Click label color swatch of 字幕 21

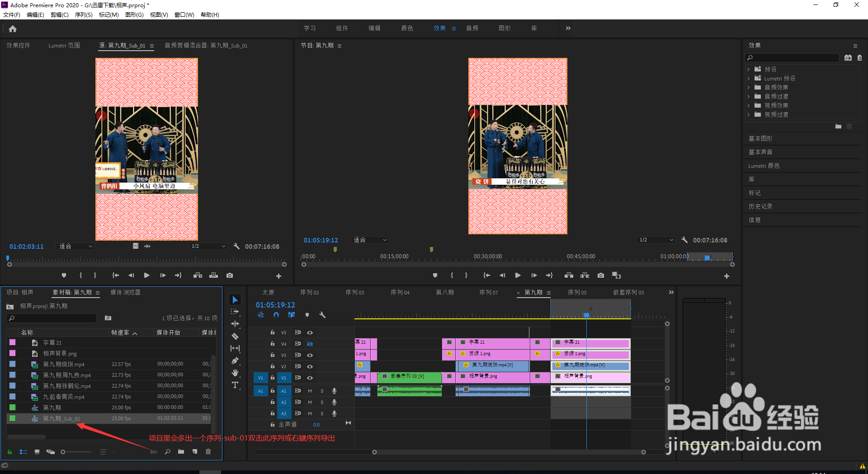tap(12, 342)
